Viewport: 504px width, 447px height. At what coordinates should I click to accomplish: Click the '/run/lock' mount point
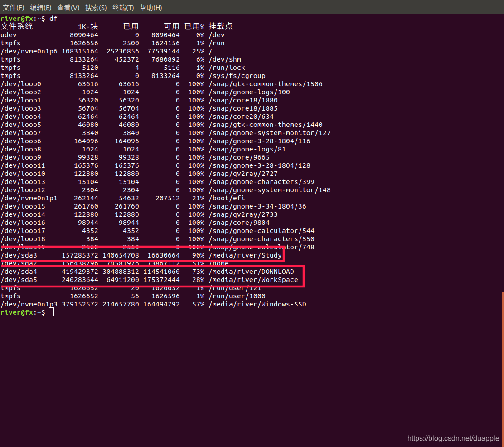point(227,68)
